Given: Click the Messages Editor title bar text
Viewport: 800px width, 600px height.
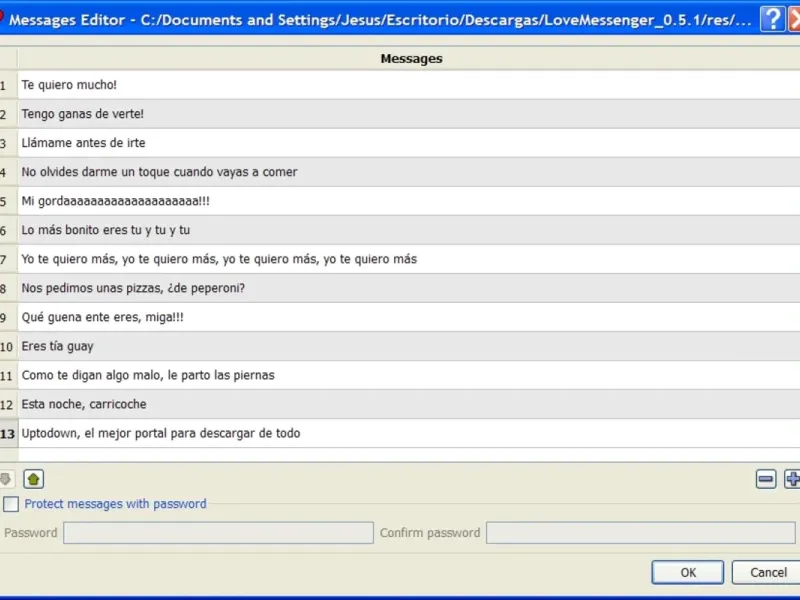Looking at the screenshot, I should coord(380,20).
